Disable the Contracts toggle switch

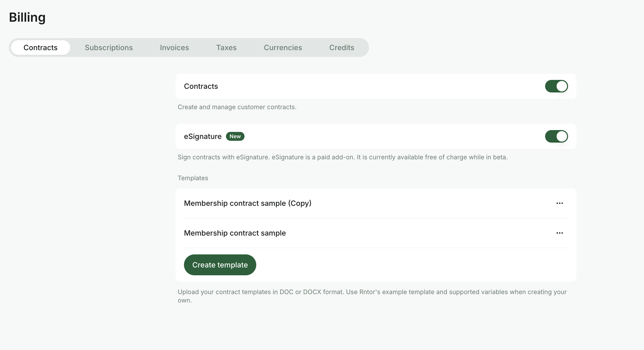point(556,86)
